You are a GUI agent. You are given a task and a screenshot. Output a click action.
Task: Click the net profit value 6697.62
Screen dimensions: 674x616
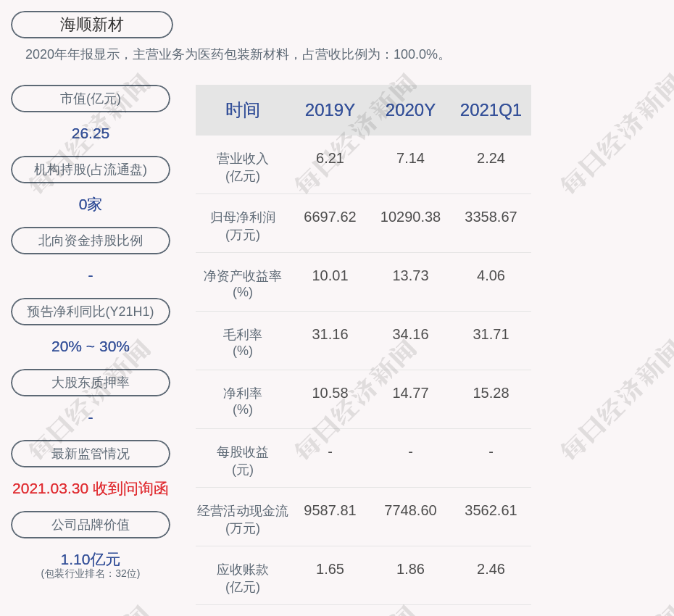pyautogui.click(x=330, y=217)
